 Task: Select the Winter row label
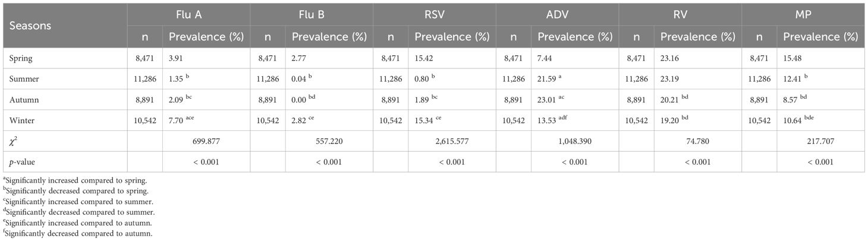tap(21, 120)
